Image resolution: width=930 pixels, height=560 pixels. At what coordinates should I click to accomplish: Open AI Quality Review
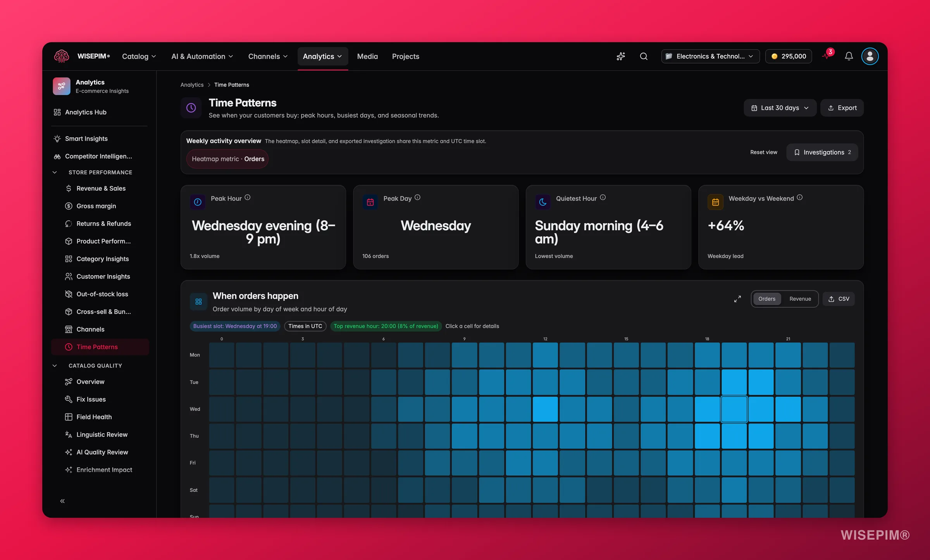click(x=100, y=452)
